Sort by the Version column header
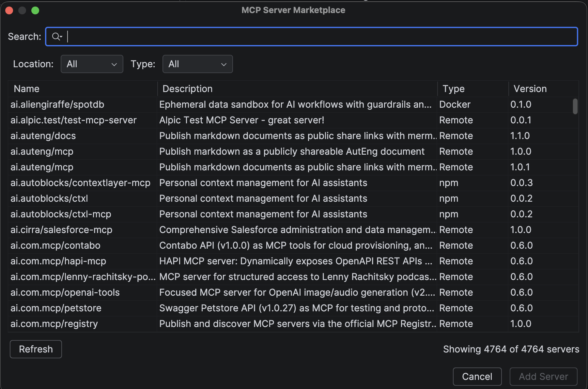The width and height of the screenshot is (588, 389). tap(543, 89)
